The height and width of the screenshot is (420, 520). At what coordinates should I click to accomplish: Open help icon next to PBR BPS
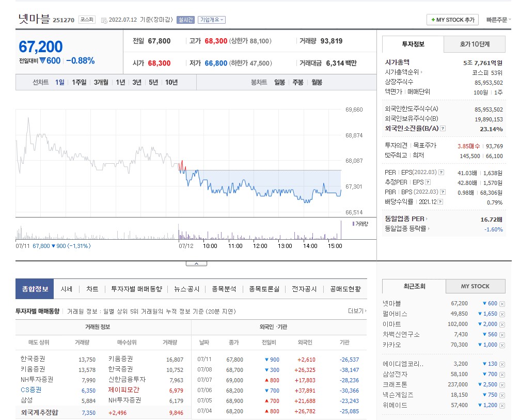click(443, 192)
